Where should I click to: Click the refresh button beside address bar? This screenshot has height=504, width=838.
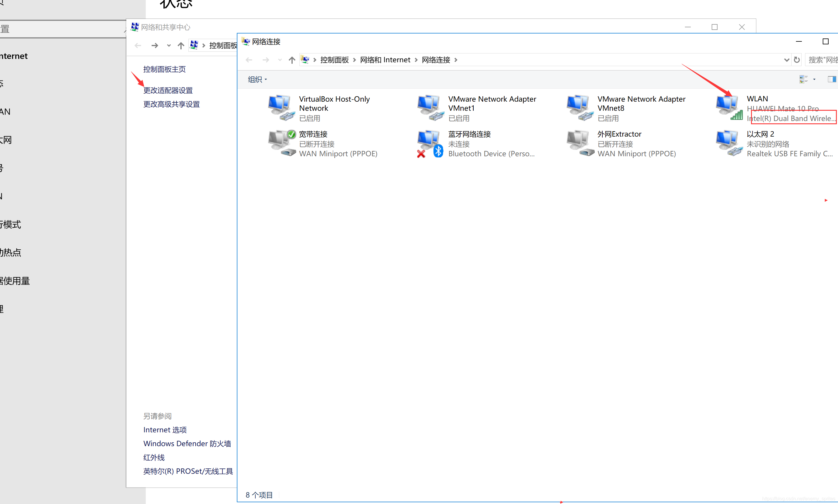click(797, 60)
